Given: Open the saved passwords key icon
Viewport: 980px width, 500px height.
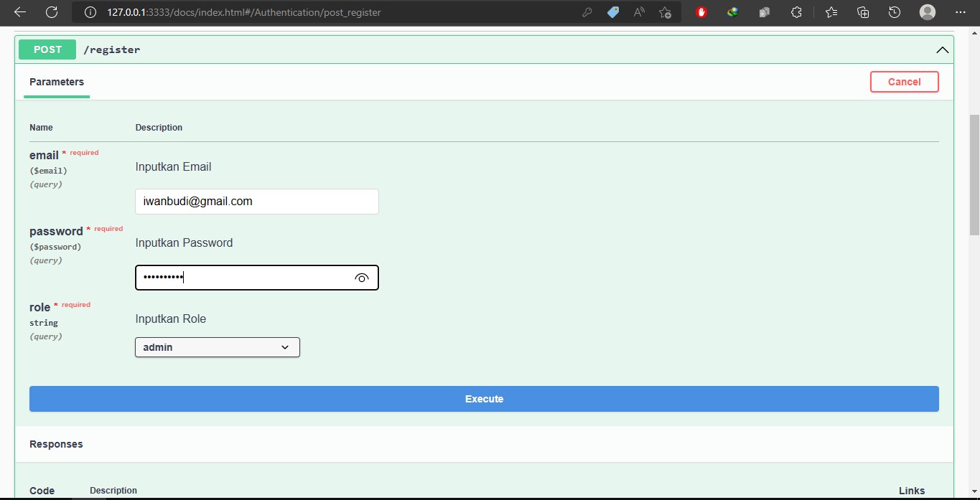Looking at the screenshot, I should [587, 12].
